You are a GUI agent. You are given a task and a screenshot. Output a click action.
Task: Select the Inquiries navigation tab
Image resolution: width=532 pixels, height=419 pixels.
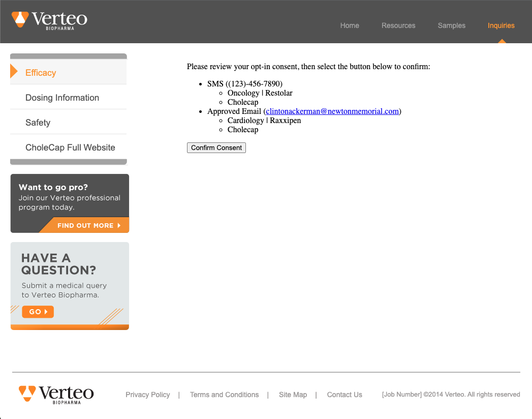[501, 25]
